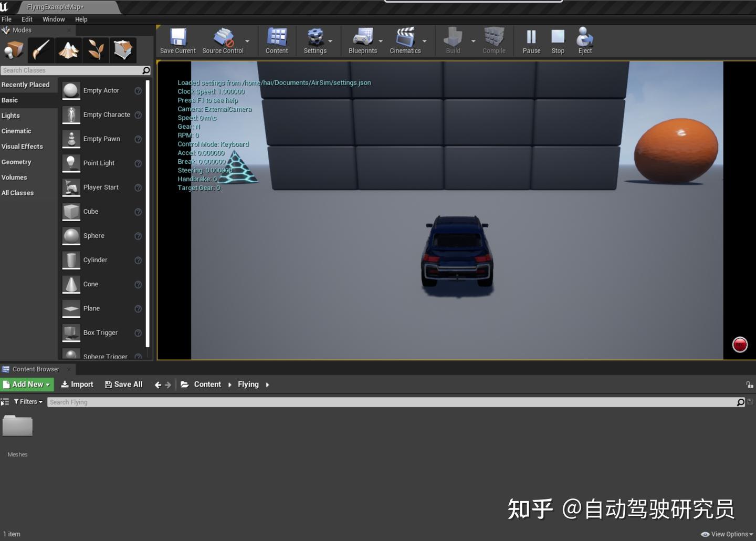
Task: Click the Add New button
Action: (x=27, y=384)
